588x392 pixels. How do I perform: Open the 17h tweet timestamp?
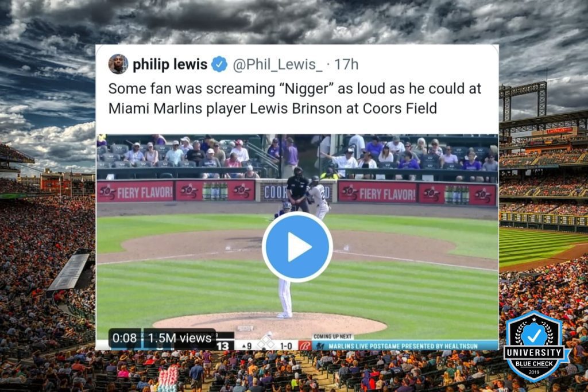tap(346, 64)
